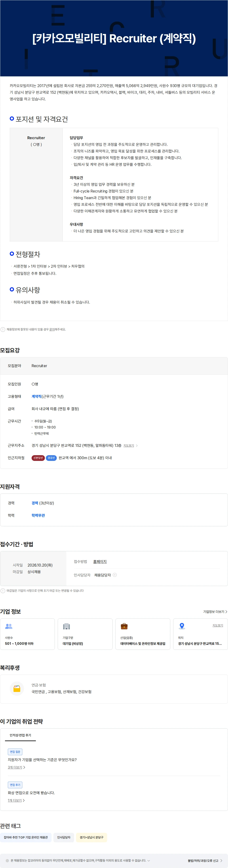Click the 데이터베이스 및 온라인정보 제공업 card
Image resolution: width=228 pixels, height=868 pixels.
[x=143, y=634]
